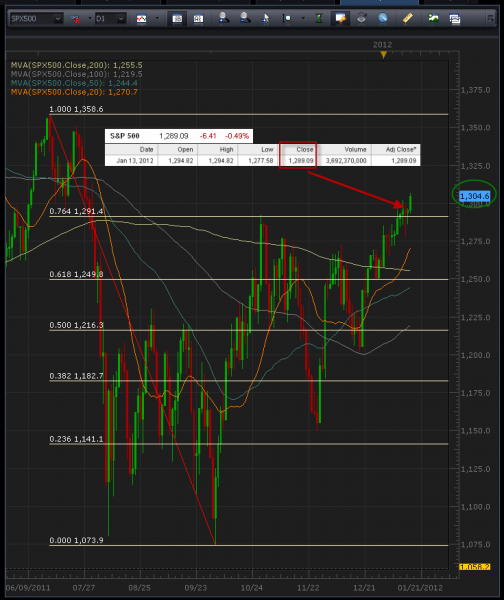The width and height of the screenshot is (504, 600).
Task: Click the 07/27 date on time axis
Action: click(x=84, y=588)
